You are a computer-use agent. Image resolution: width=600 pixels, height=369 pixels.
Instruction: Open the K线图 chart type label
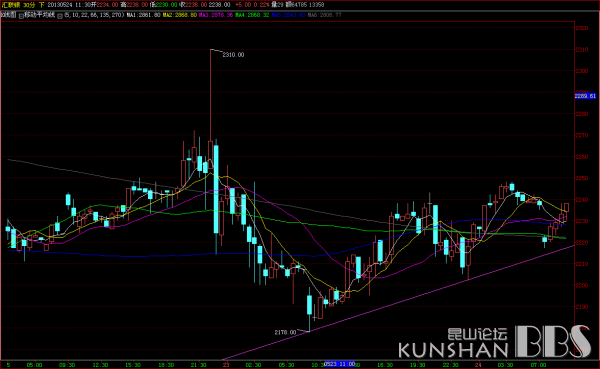point(8,15)
